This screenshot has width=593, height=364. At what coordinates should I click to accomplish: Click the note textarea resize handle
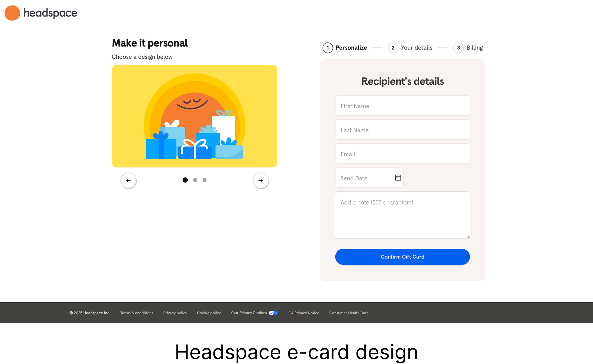click(468, 237)
